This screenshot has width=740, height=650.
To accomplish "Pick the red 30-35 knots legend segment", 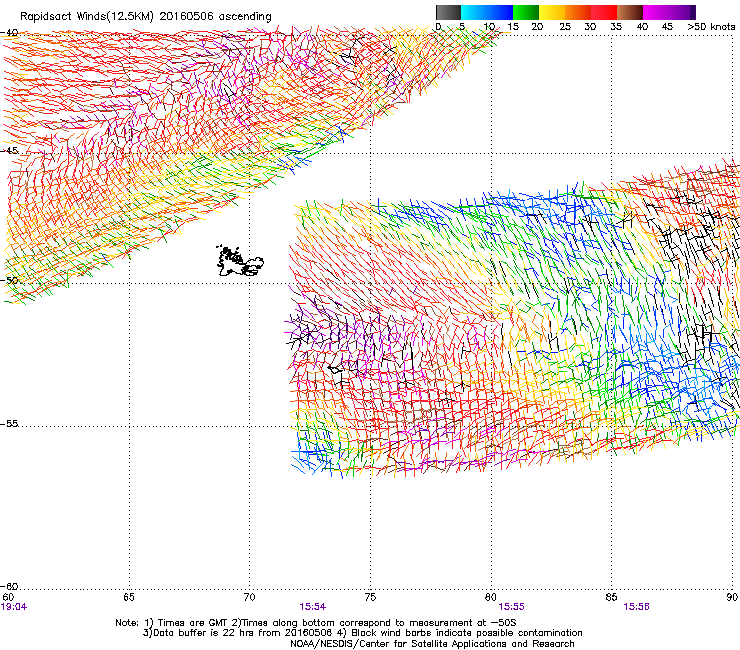I will pyautogui.click(x=604, y=12).
